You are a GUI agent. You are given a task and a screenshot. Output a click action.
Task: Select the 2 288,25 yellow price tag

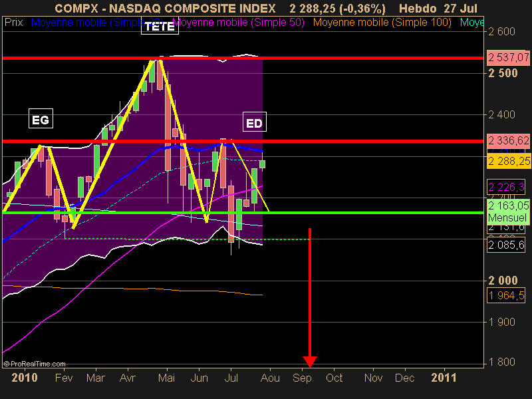point(508,161)
